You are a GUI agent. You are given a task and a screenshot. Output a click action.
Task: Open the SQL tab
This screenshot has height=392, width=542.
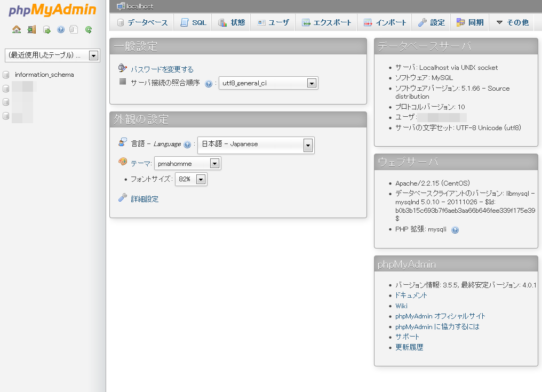(193, 22)
